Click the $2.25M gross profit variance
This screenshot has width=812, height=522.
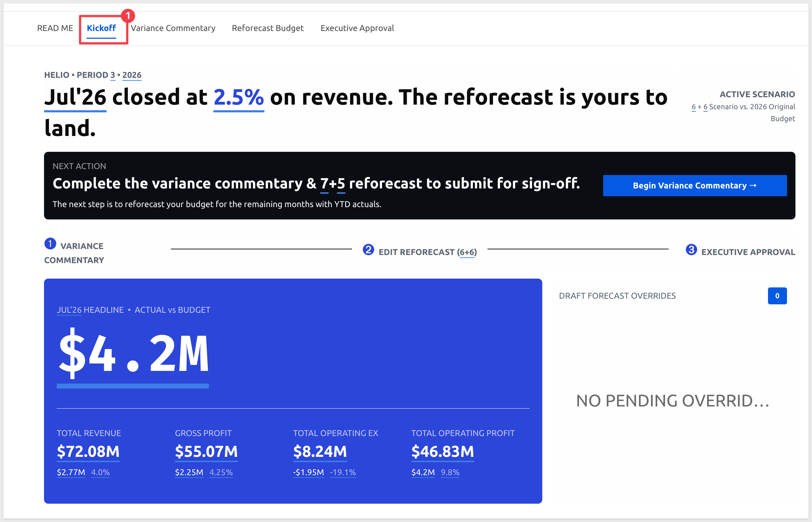(x=189, y=472)
